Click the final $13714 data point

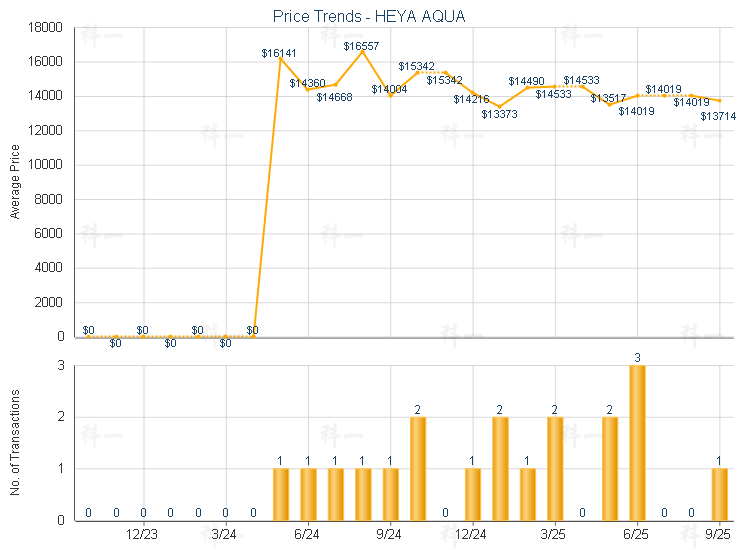719,101
